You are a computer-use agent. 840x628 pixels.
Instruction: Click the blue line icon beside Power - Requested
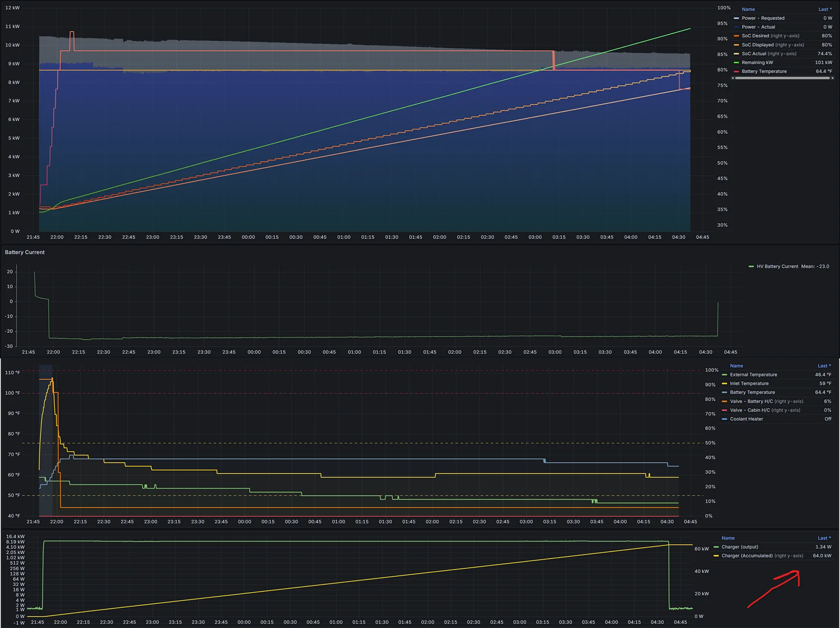736,18
